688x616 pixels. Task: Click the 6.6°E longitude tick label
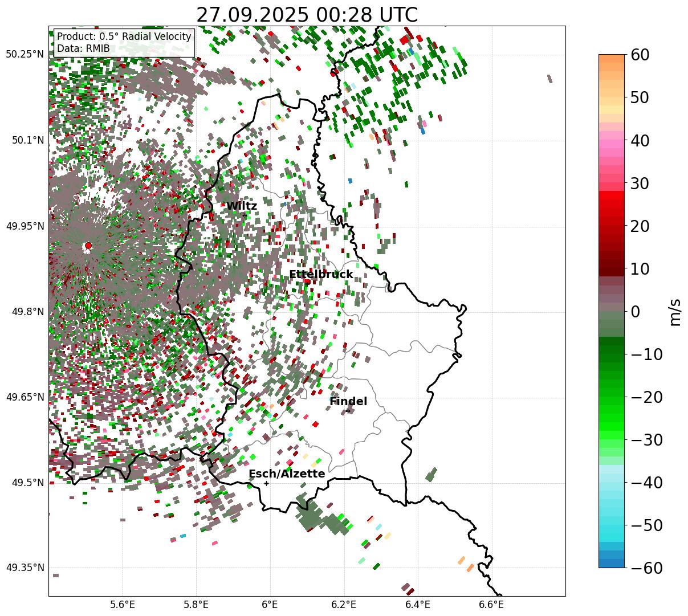tap(491, 604)
